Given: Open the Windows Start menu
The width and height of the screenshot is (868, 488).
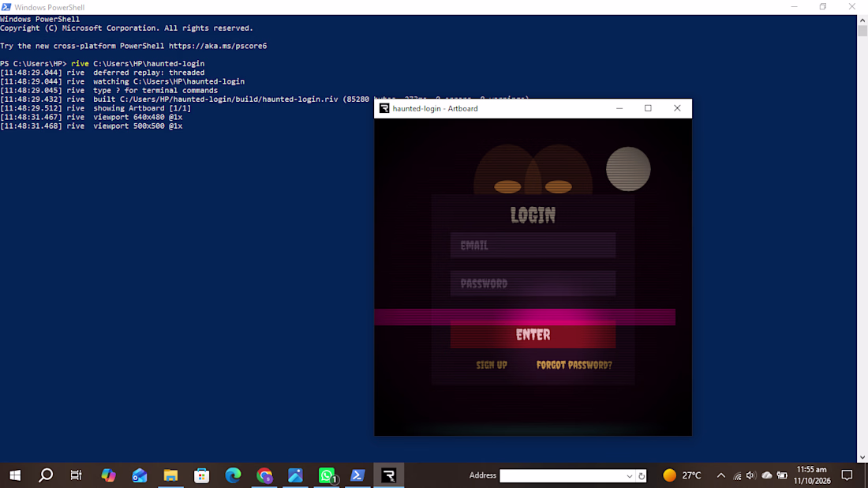Looking at the screenshot, I should (x=15, y=475).
